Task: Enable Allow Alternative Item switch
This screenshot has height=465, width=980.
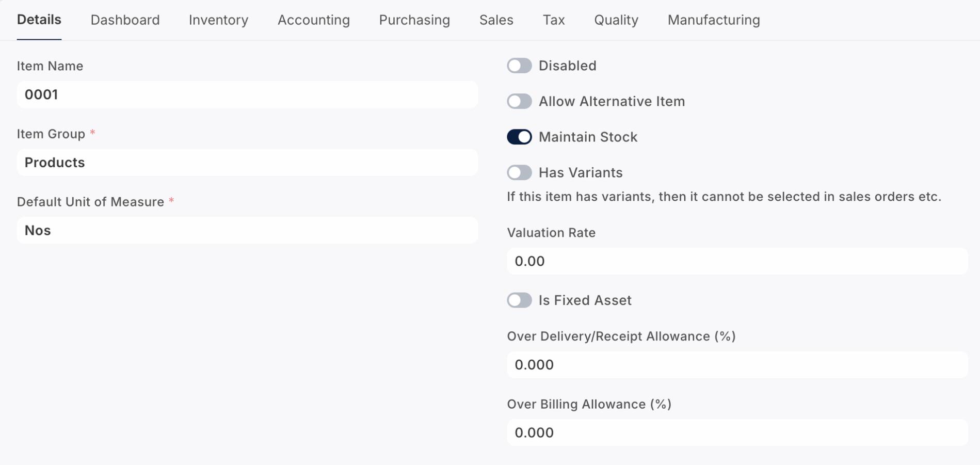Action: [519, 101]
